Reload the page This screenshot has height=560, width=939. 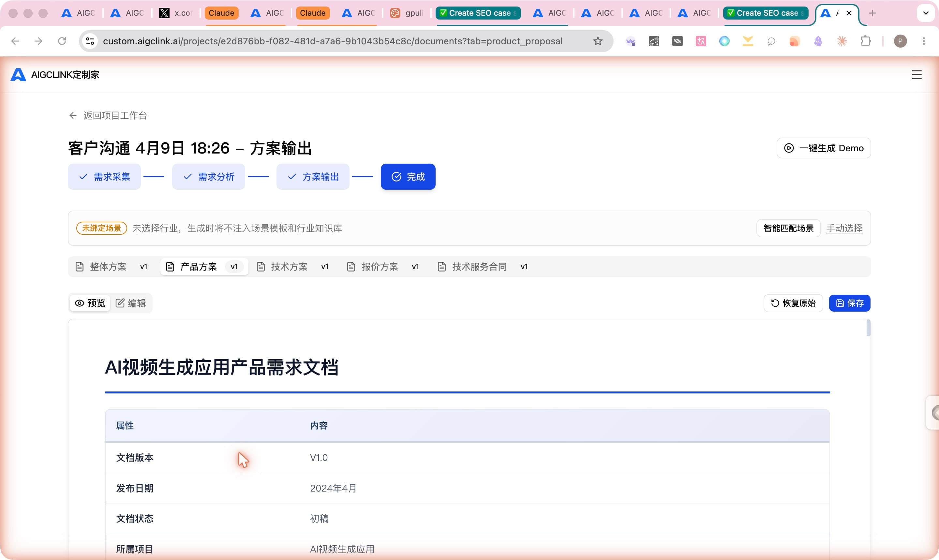point(62,41)
